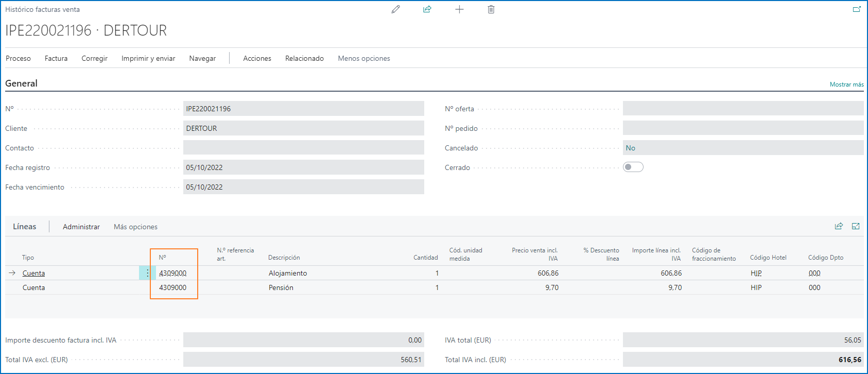The image size is (868, 374).
Task: Click HIP hotel code in Pensión row
Action: (756, 287)
